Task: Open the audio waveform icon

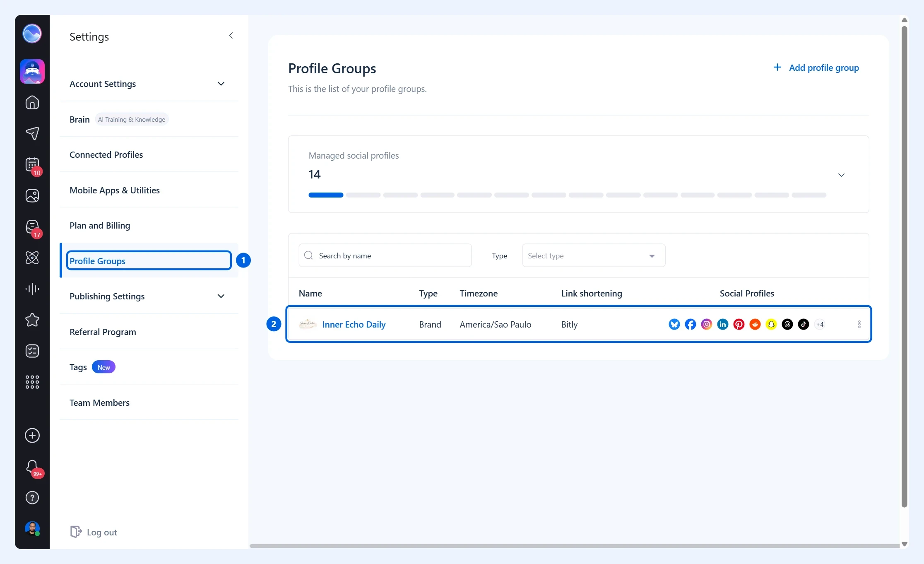Action: 32,289
